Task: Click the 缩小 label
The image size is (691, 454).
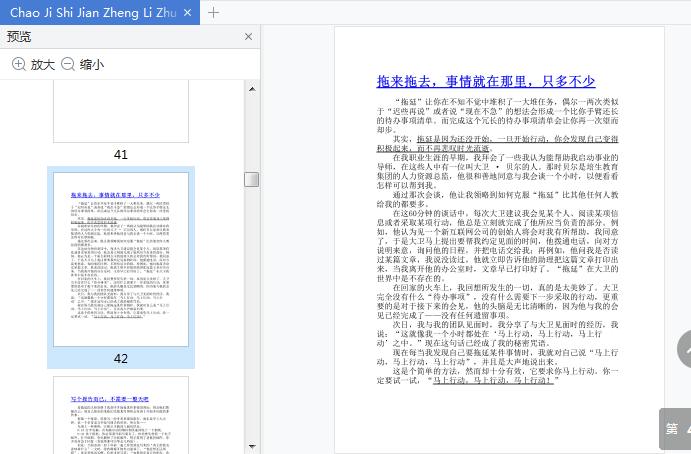Action: [92, 65]
